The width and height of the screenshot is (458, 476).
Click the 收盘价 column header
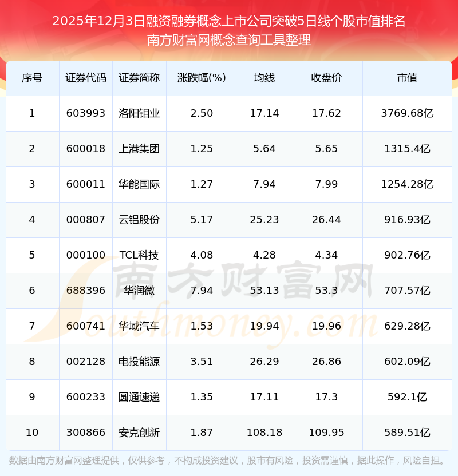pyautogui.click(x=326, y=78)
